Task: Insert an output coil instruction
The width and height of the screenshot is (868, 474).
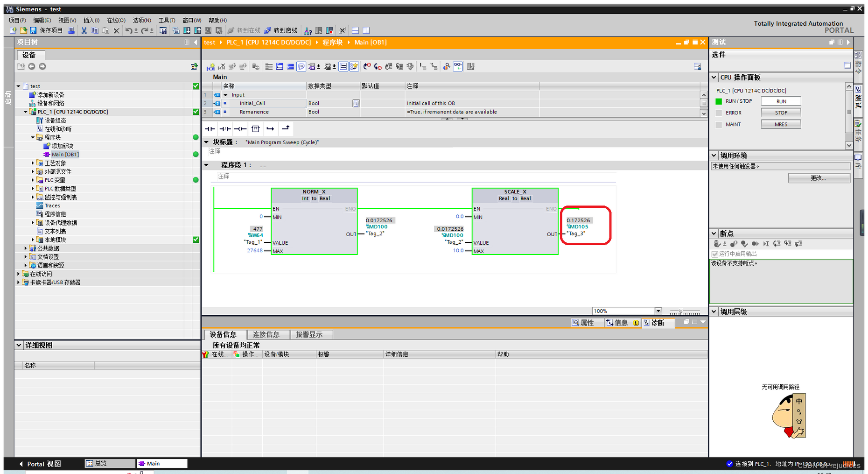Action: [x=240, y=128]
